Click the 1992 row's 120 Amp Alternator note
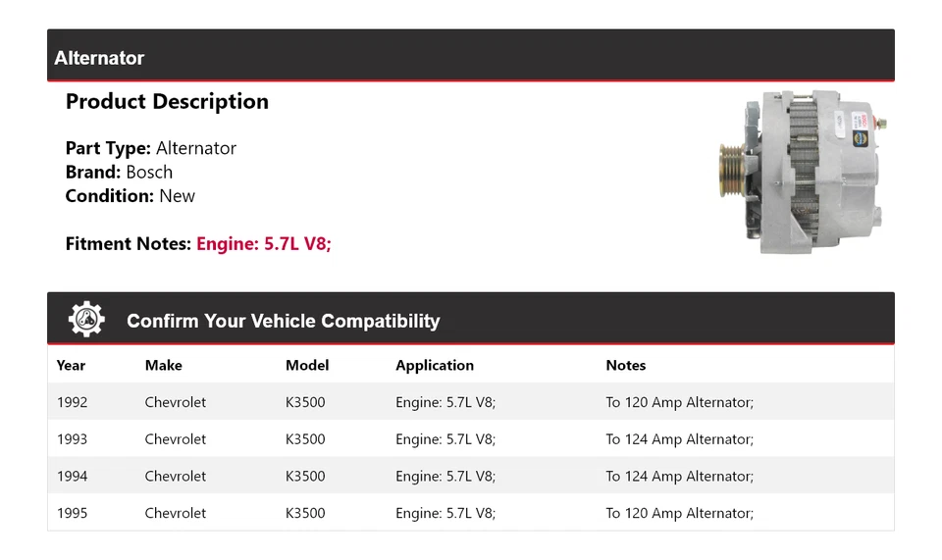 click(x=679, y=402)
